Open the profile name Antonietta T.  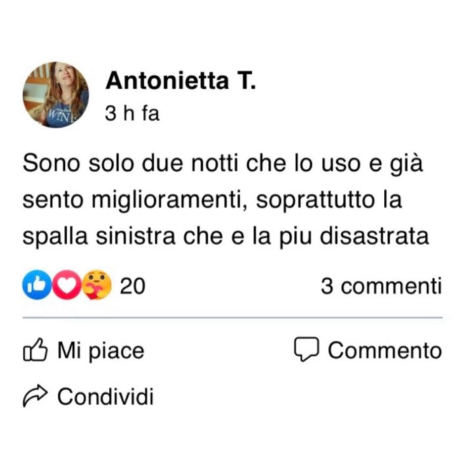tap(180, 83)
